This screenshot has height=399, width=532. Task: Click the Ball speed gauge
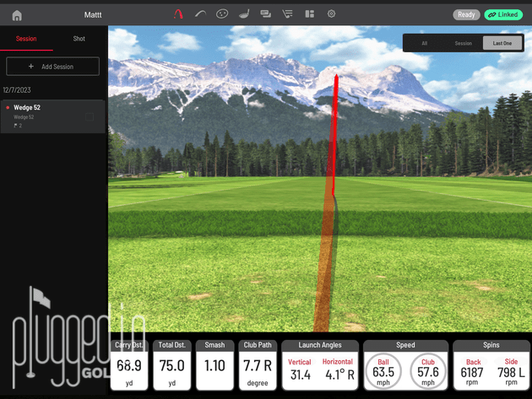click(383, 370)
